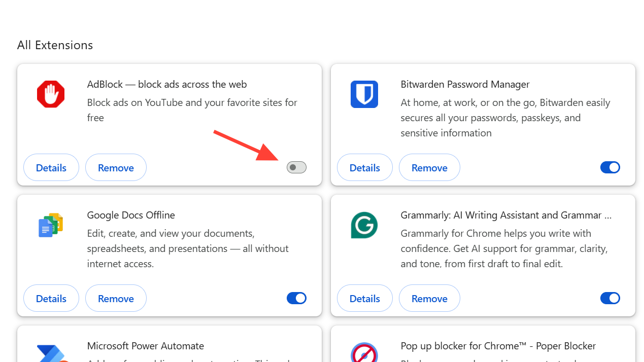Remove the Google Docs Offline extension
Viewport: 644px width, 362px height.
116,298
